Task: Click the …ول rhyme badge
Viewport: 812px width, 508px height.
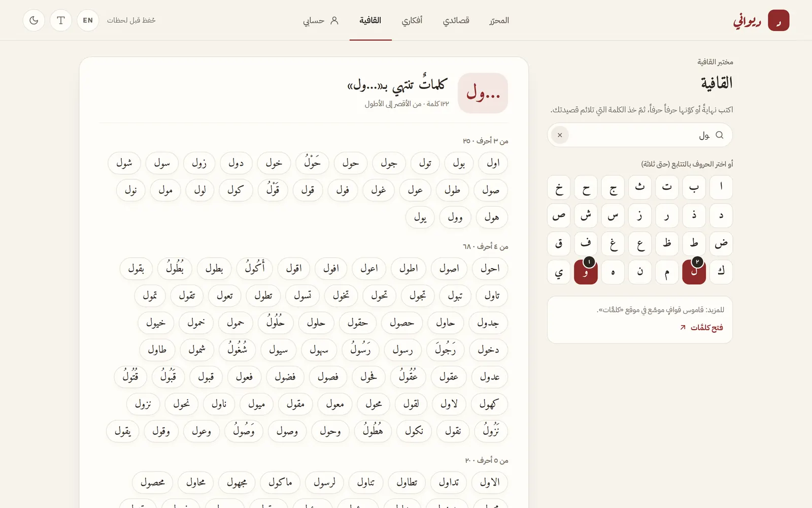Action: click(483, 93)
